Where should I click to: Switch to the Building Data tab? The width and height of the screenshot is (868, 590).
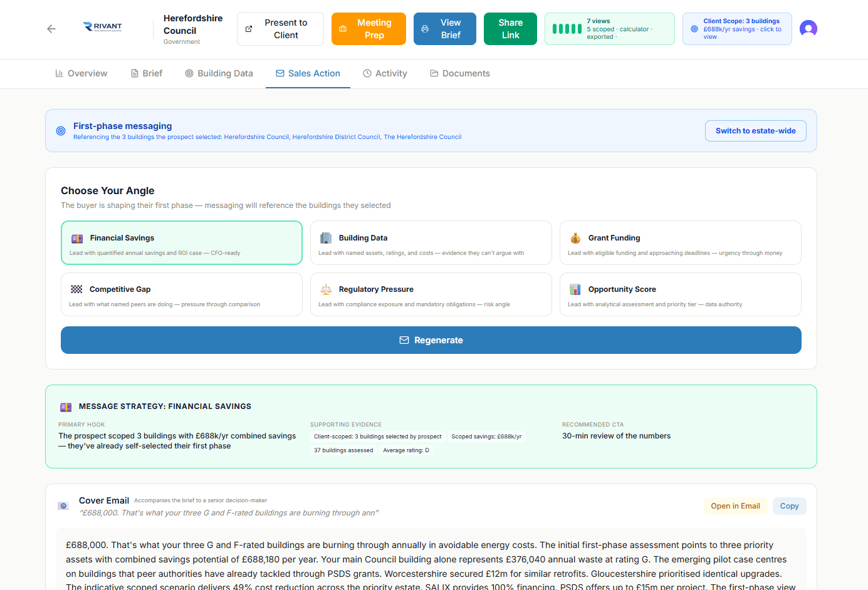pos(219,73)
